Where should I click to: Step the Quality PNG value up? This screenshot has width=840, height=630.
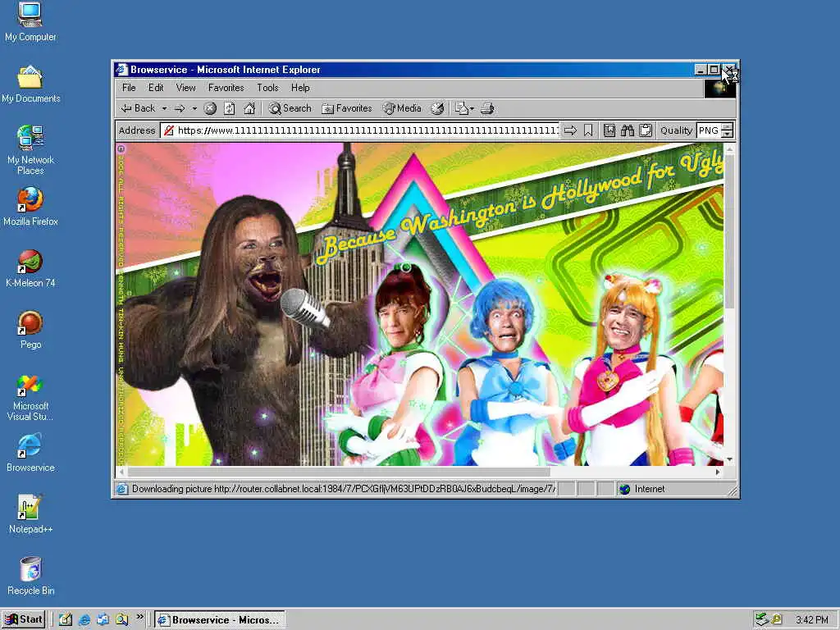728,126
